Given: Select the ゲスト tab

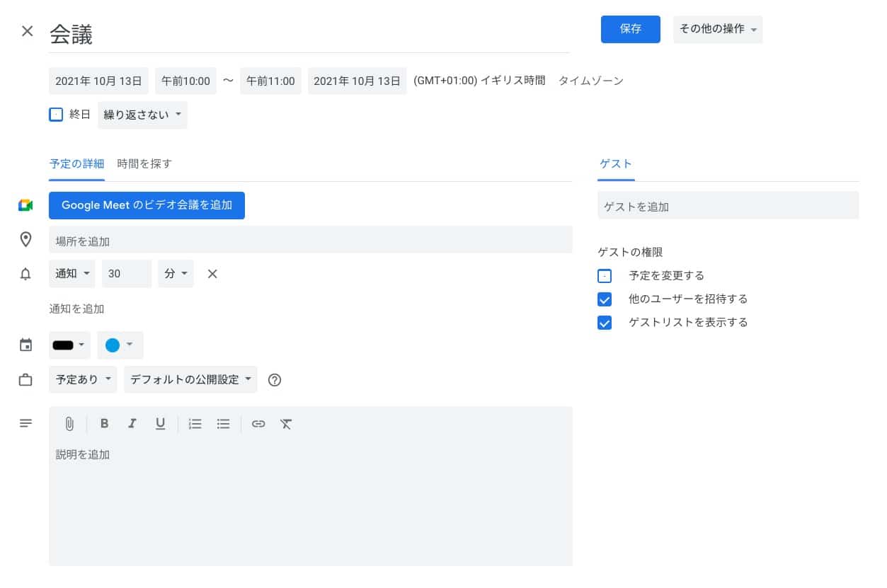Looking at the screenshot, I should tap(615, 164).
